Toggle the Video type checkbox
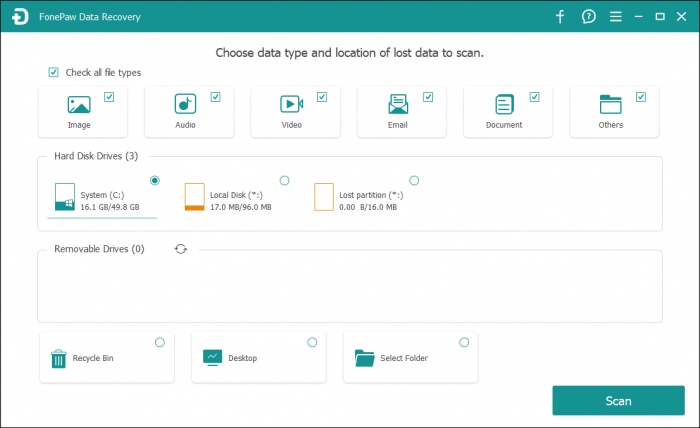The image size is (700, 428). point(322,97)
